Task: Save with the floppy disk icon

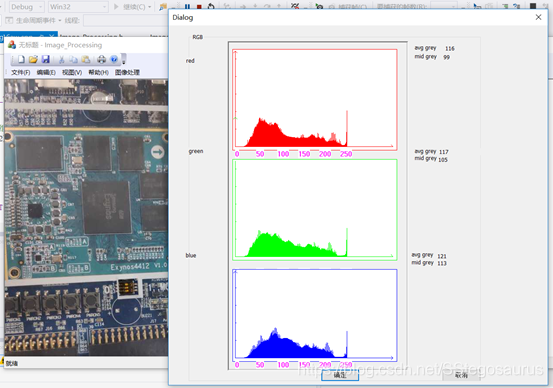Action: click(x=45, y=59)
